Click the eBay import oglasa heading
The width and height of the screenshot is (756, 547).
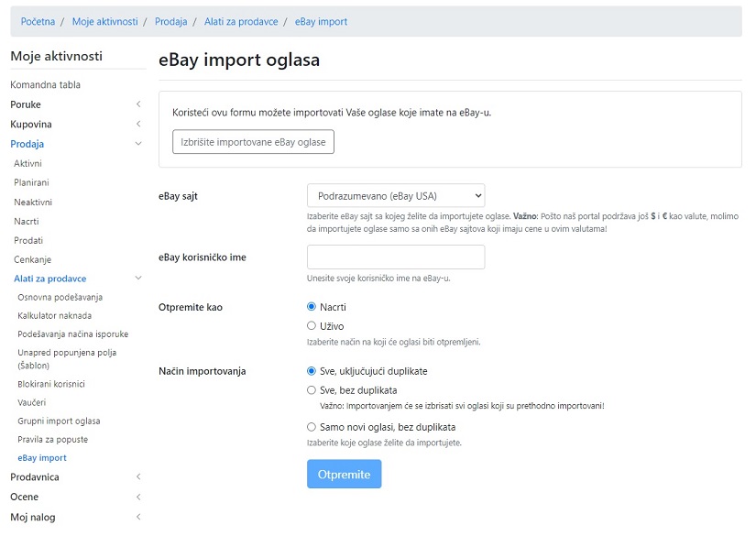[239, 60]
